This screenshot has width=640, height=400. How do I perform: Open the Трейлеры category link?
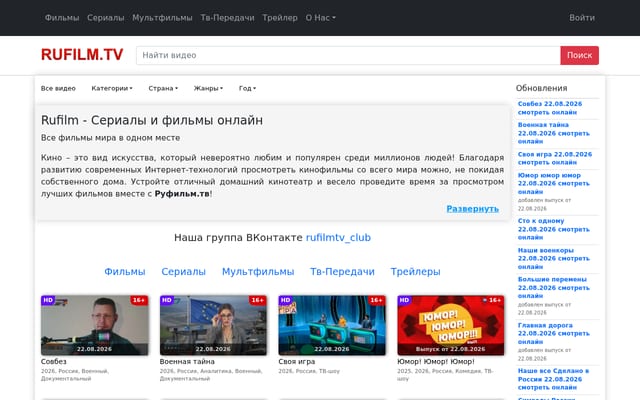415,271
